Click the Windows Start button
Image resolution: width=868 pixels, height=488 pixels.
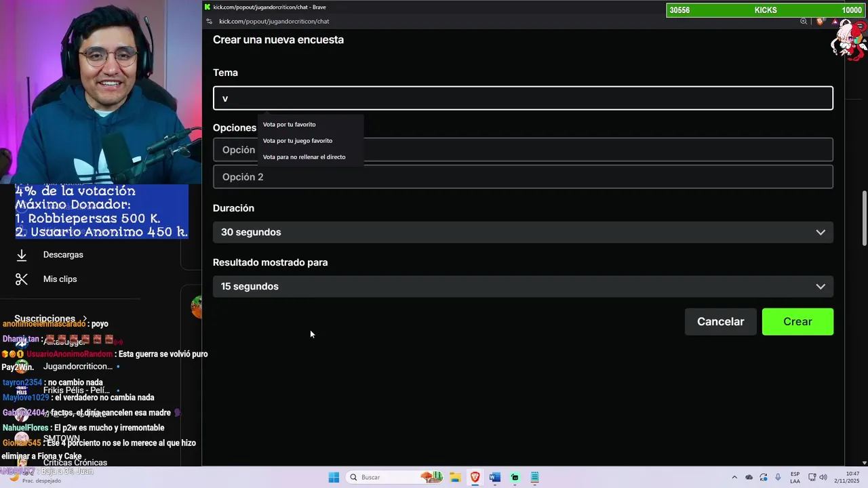(334, 477)
